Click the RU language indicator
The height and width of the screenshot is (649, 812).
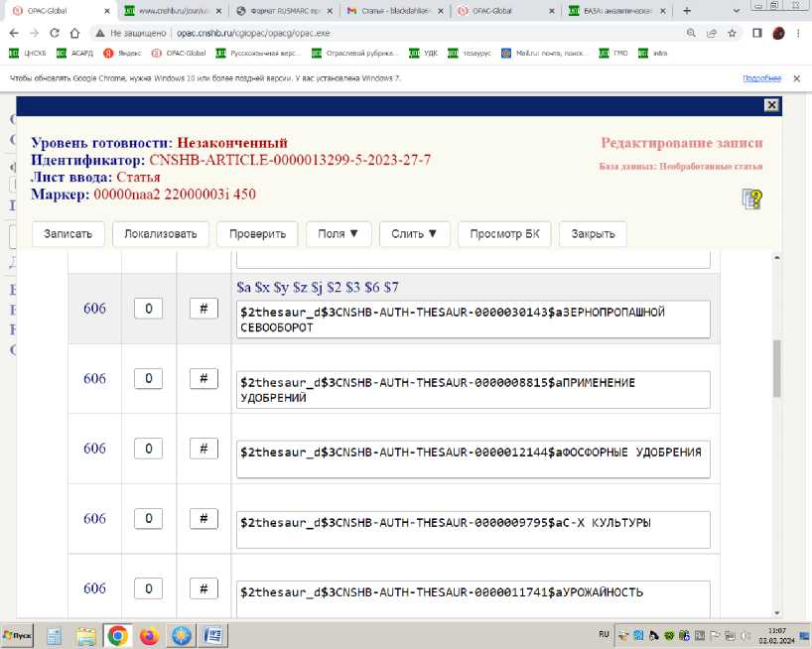(604, 634)
